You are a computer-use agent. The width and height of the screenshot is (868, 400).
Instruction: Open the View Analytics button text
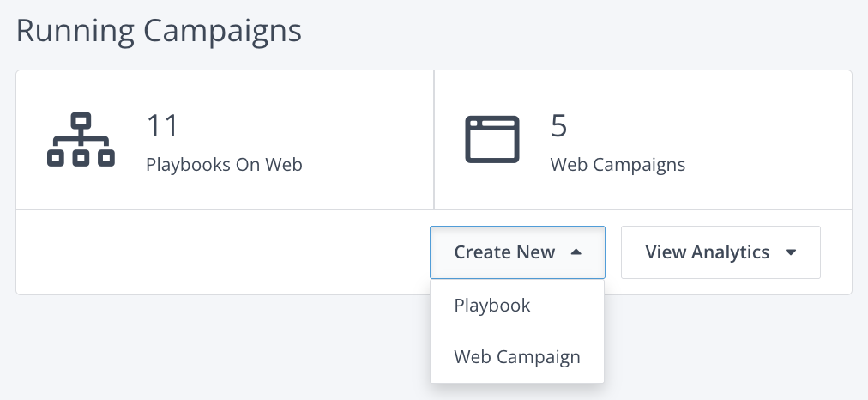click(x=707, y=252)
